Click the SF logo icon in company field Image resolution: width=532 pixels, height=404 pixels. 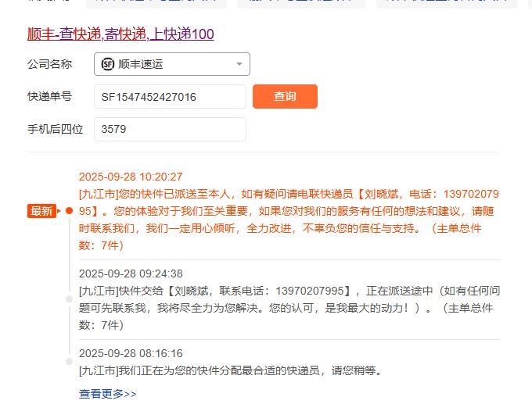[x=107, y=64]
